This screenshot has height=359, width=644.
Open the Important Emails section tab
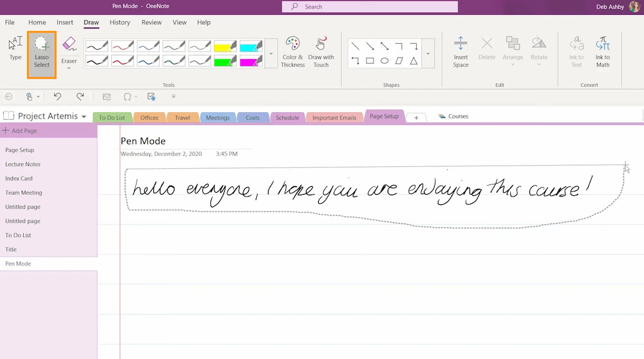click(x=334, y=117)
